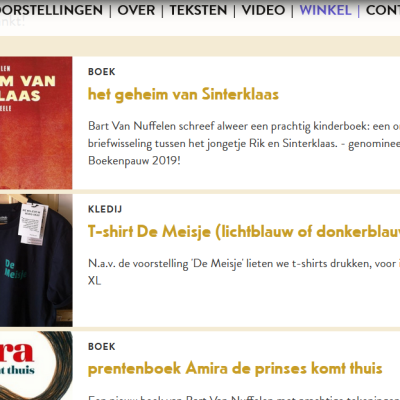Open the WINKEL menu item

(x=325, y=10)
